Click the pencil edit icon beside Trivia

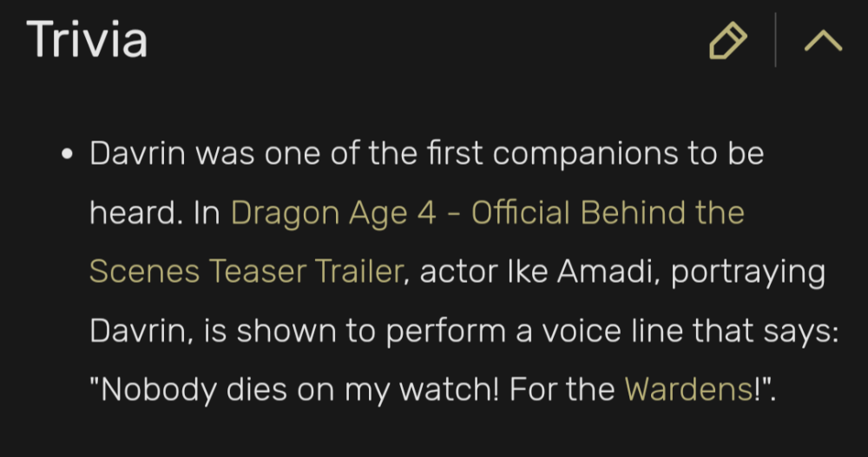727,41
